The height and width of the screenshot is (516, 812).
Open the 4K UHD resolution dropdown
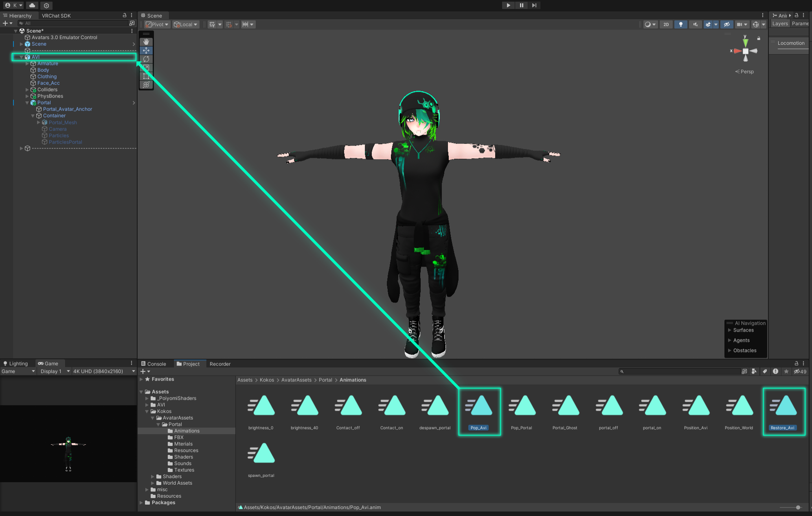click(104, 371)
